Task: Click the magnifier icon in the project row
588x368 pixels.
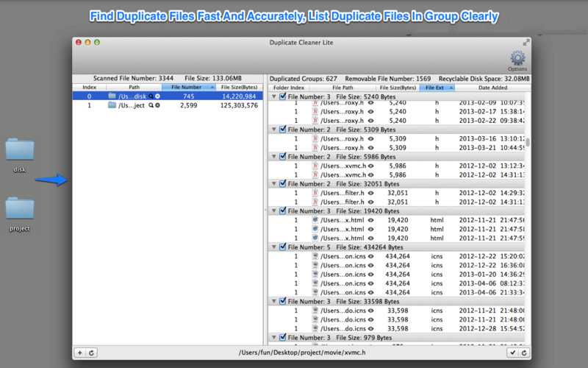Action: (151, 106)
